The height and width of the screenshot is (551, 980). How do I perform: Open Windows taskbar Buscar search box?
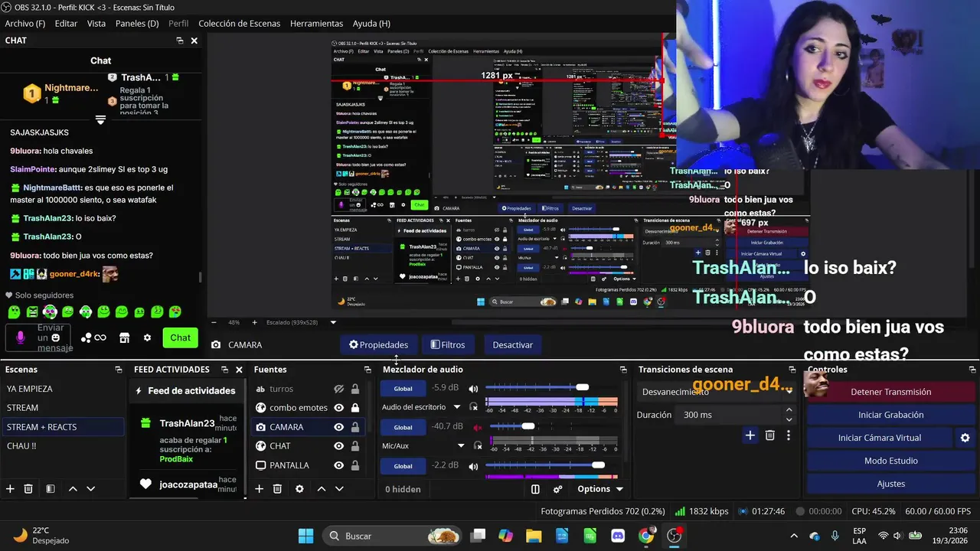(394, 536)
